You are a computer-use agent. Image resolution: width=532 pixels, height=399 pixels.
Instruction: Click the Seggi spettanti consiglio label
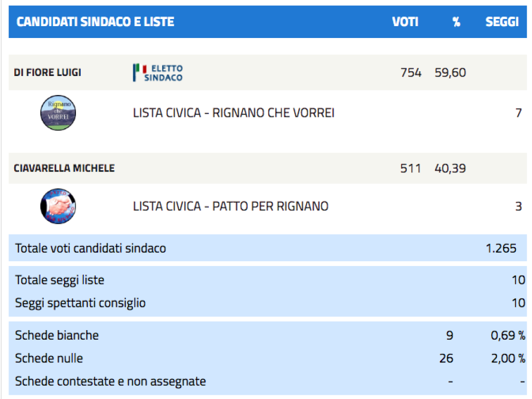[x=80, y=303]
